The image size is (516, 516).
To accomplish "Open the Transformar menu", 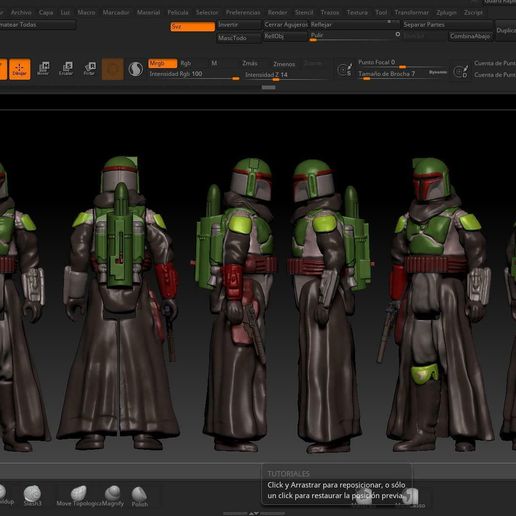I will click(412, 13).
